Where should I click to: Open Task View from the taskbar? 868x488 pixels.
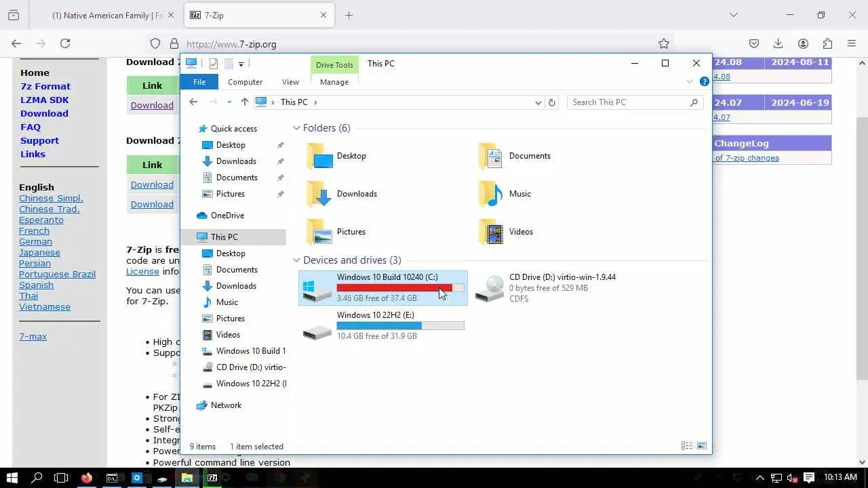(x=61, y=478)
